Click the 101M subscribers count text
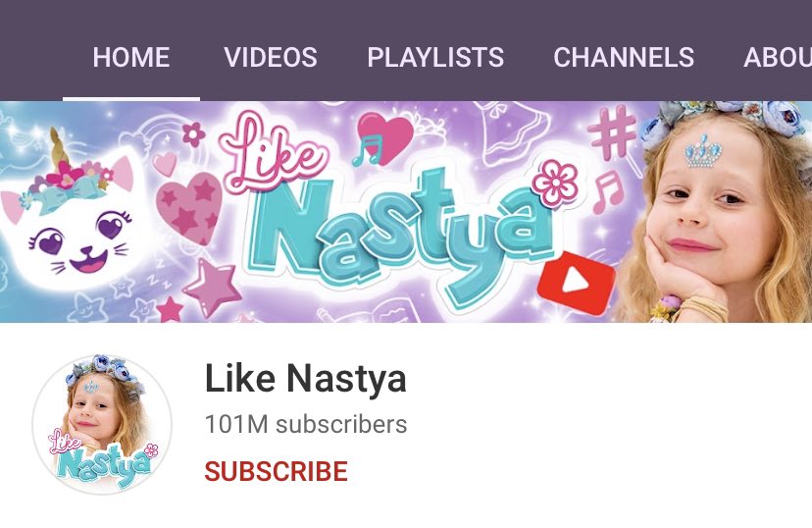This screenshot has width=812, height=528. [x=306, y=424]
